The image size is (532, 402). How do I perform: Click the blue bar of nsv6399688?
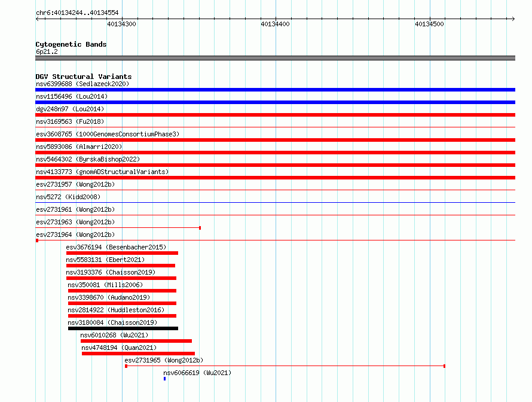click(x=275, y=90)
